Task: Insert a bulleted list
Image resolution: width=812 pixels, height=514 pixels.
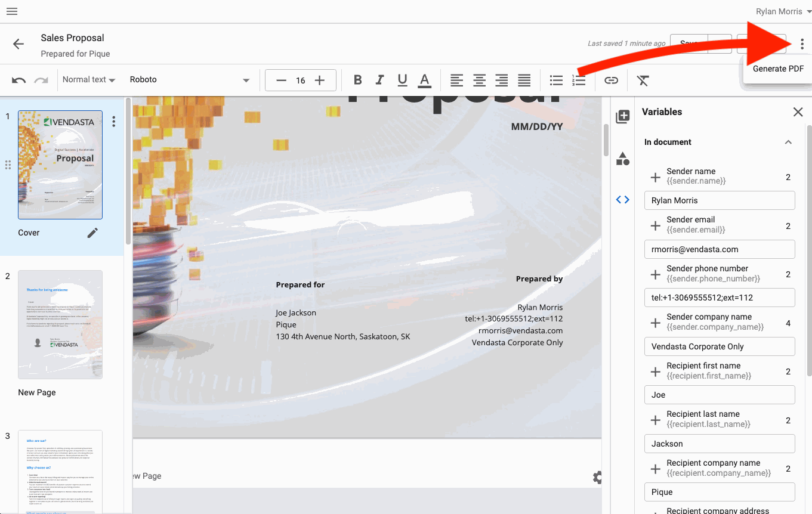Action: (556, 80)
